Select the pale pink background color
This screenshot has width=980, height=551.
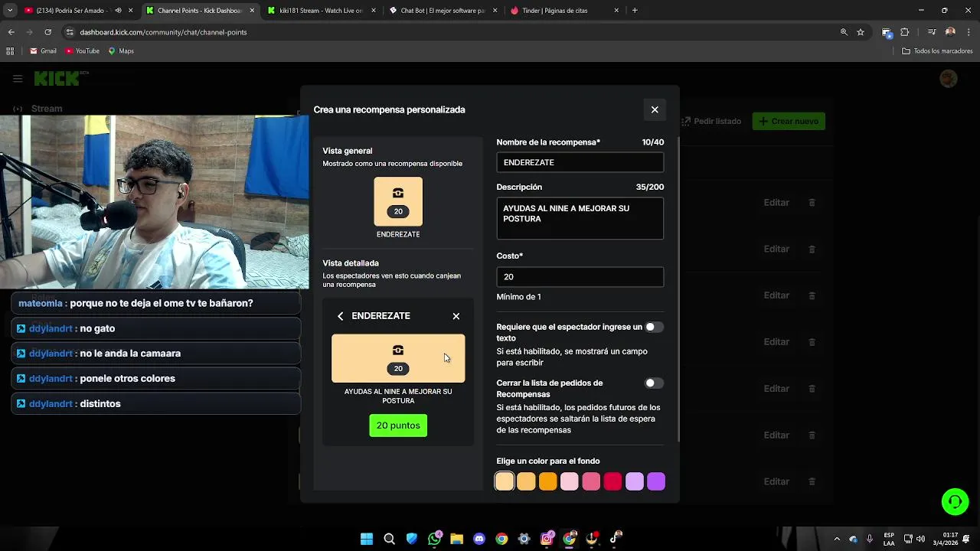coord(569,481)
